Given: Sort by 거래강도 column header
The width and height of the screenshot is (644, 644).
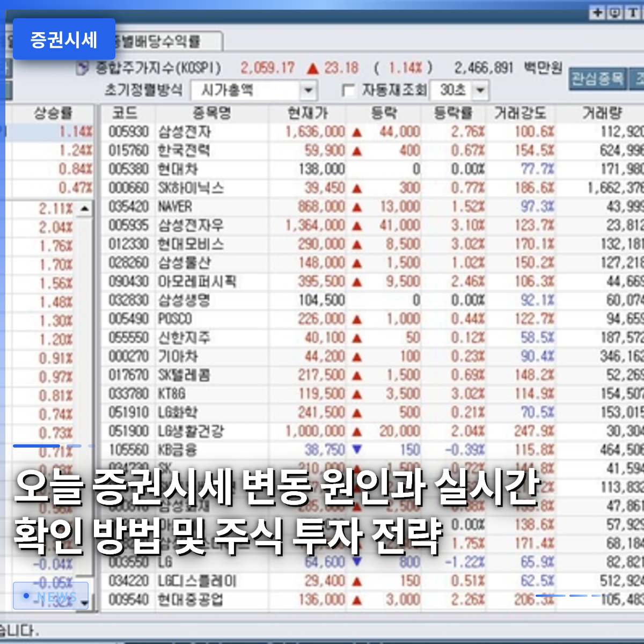Looking at the screenshot, I should 521,113.
